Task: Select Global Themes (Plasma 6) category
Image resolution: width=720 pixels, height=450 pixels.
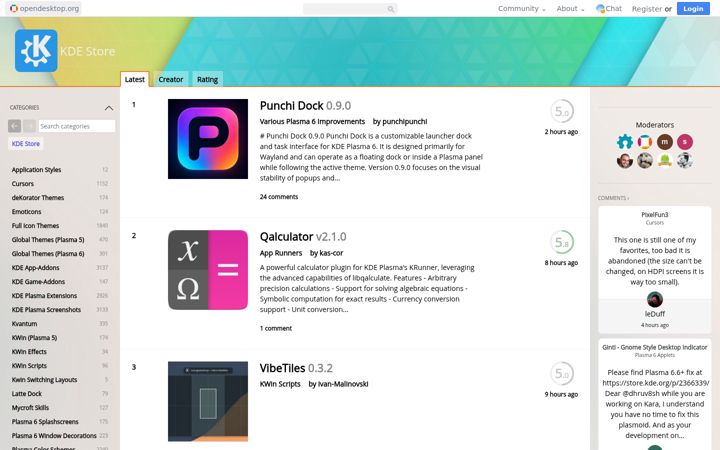Action: coord(48,253)
